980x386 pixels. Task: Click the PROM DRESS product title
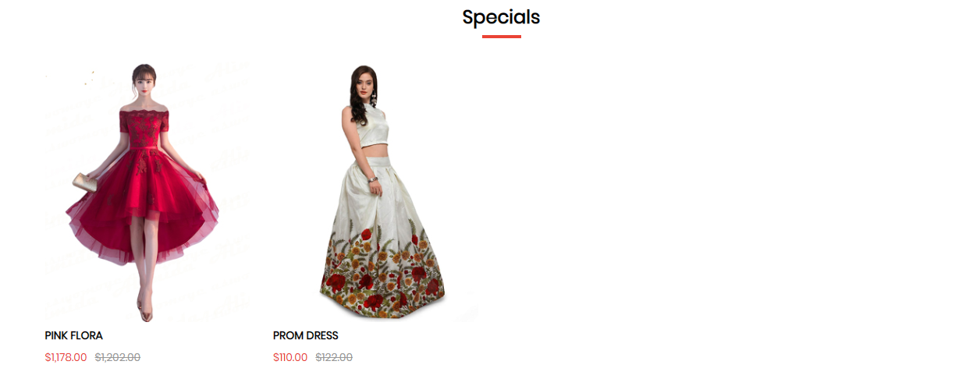306,336
